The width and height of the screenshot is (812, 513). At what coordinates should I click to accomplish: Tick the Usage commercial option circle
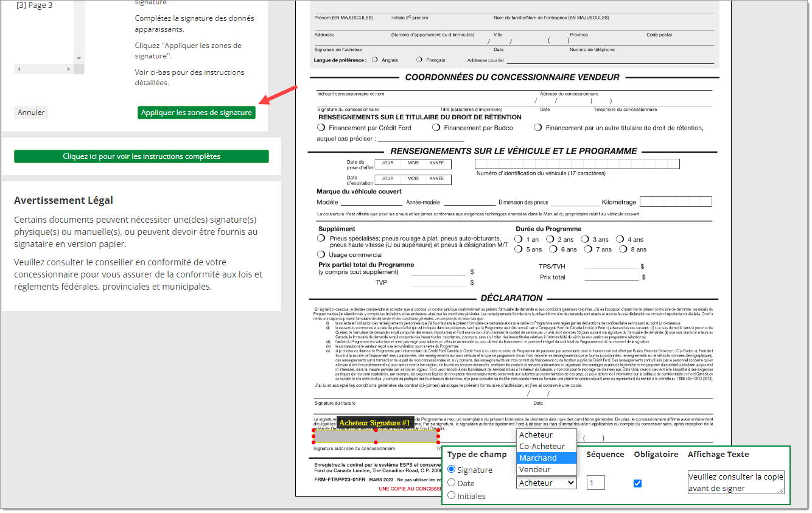click(x=321, y=254)
